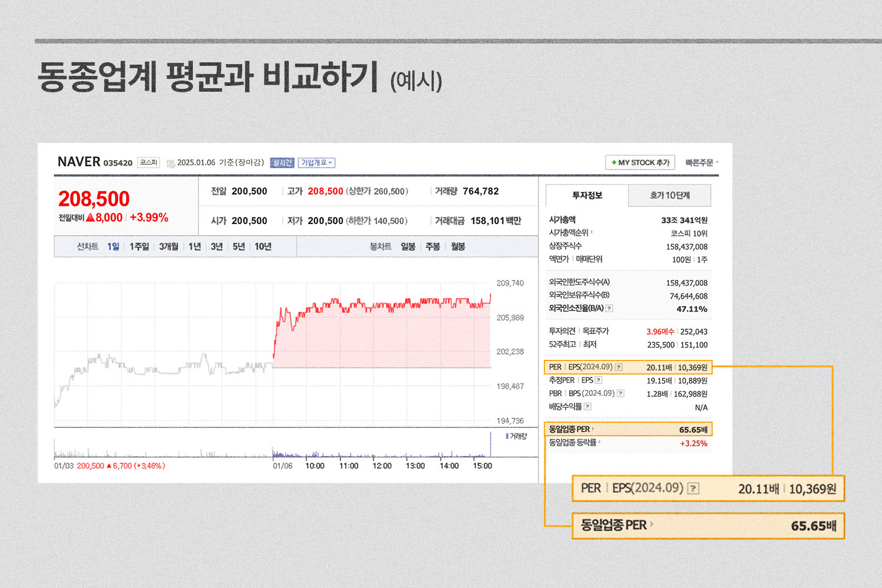Click help icon in enlarged PER callout
Viewport: 882px width, 588px height.
click(693, 489)
